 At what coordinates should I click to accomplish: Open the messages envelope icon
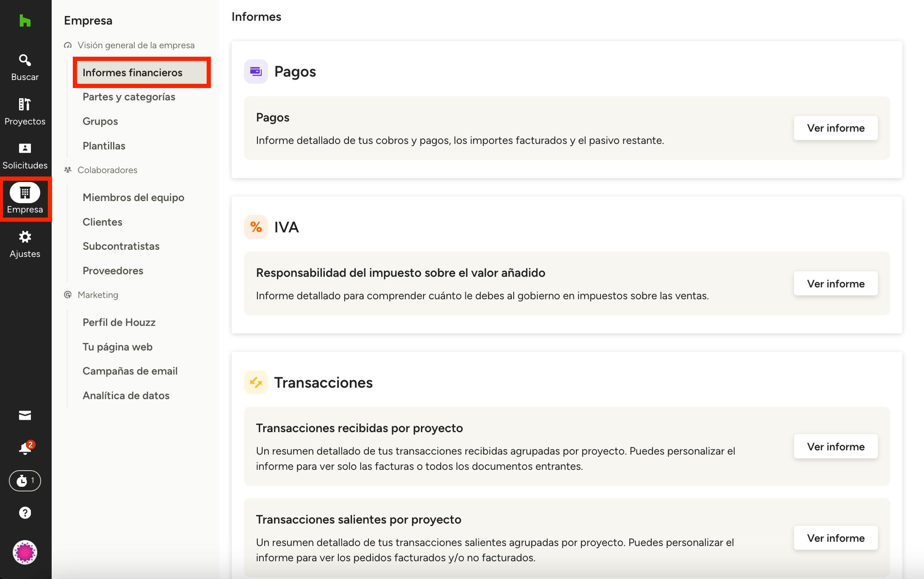click(x=25, y=416)
